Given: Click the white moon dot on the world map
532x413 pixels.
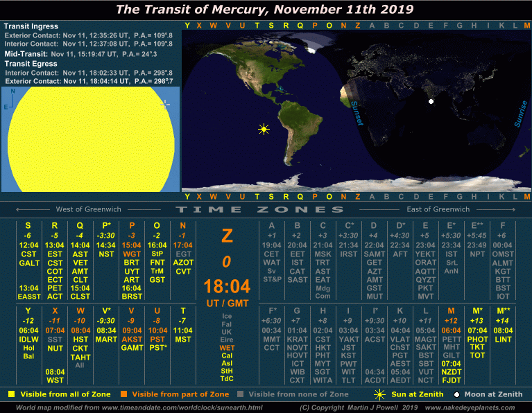Looking at the screenshot, I should point(431,102).
